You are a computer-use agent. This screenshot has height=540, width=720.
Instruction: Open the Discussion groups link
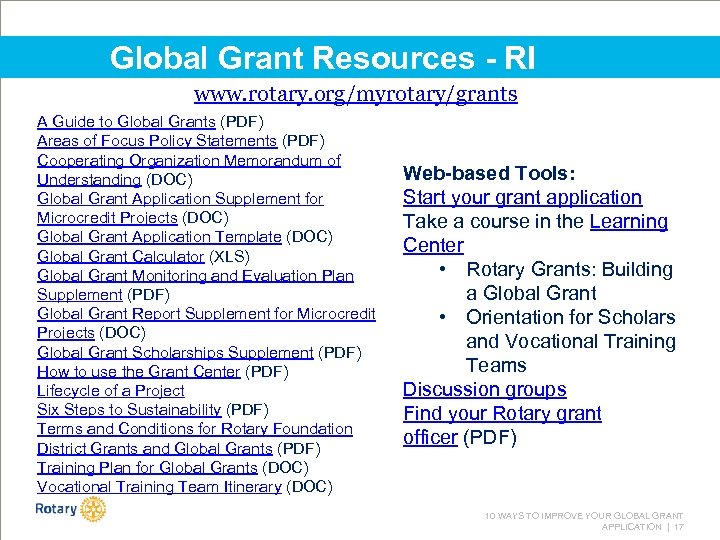[x=485, y=389]
